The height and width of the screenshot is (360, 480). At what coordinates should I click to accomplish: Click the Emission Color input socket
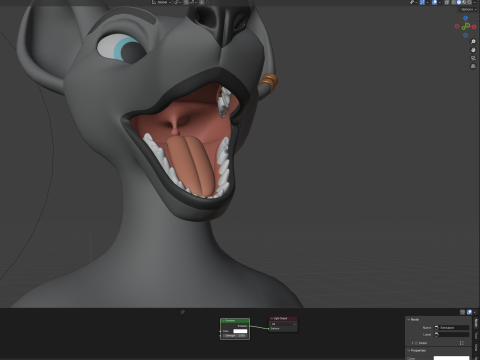[x=220, y=331]
